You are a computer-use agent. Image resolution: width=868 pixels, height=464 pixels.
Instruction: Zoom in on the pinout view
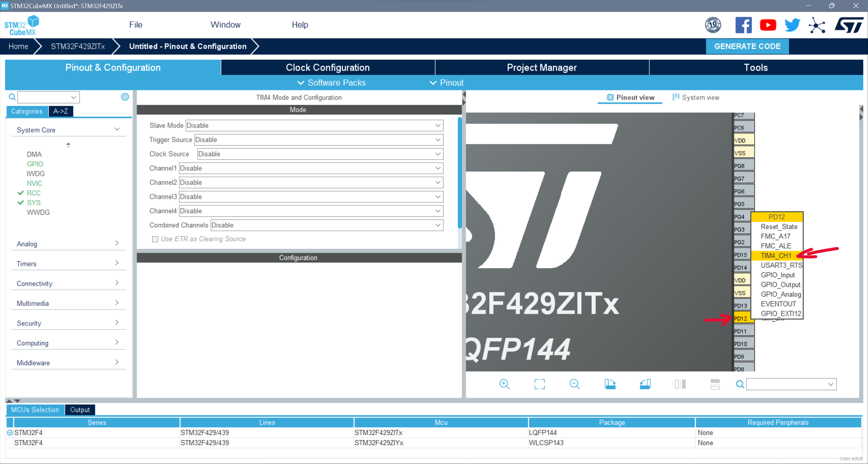coord(505,384)
